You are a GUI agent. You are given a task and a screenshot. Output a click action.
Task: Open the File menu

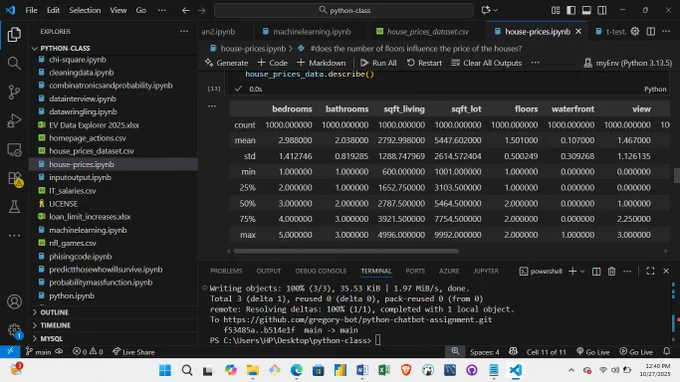(x=31, y=10)
